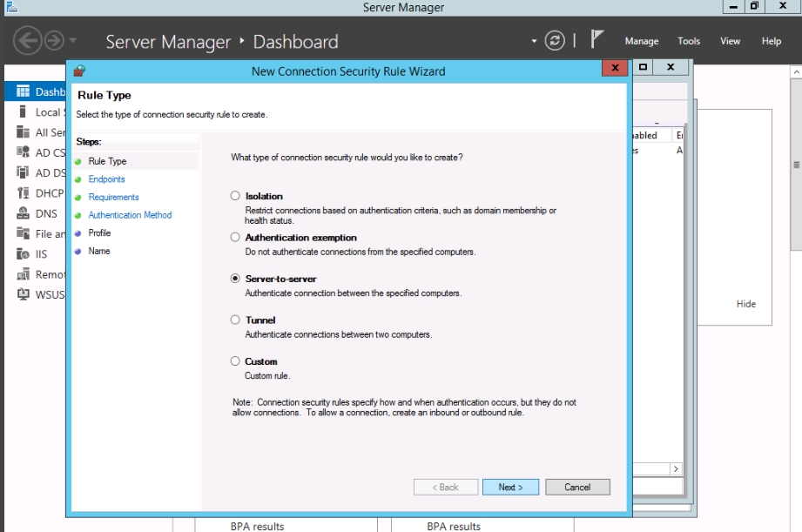Viewport: 802px width, 532px height.
Task: Click the Name step label
Action: point(99,251)
